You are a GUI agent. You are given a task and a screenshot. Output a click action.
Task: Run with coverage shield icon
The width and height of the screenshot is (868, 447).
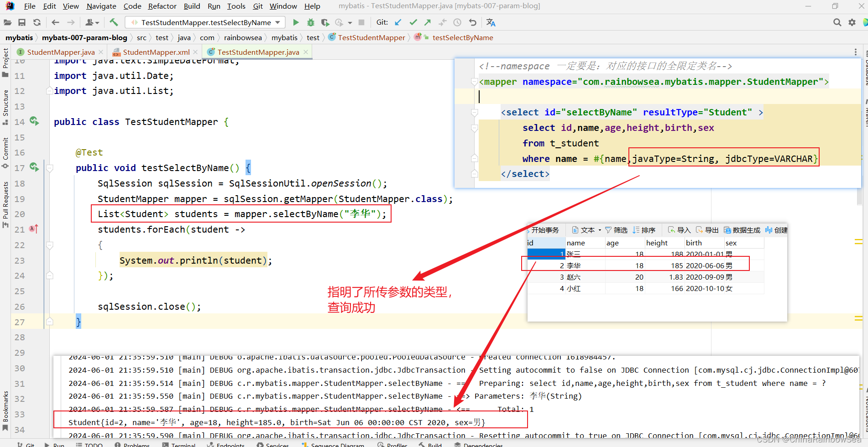pos(325,22)
